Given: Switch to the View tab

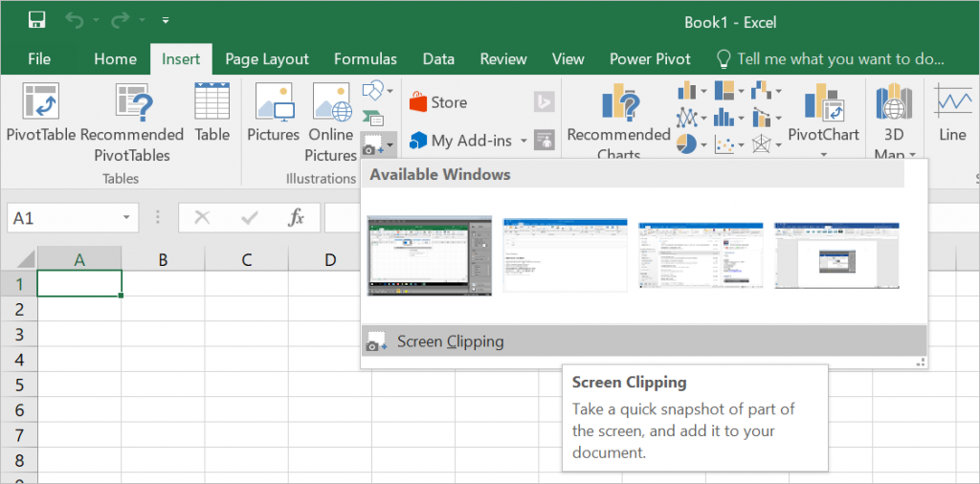Looking at the screenshot, I should tap(568, 59).
